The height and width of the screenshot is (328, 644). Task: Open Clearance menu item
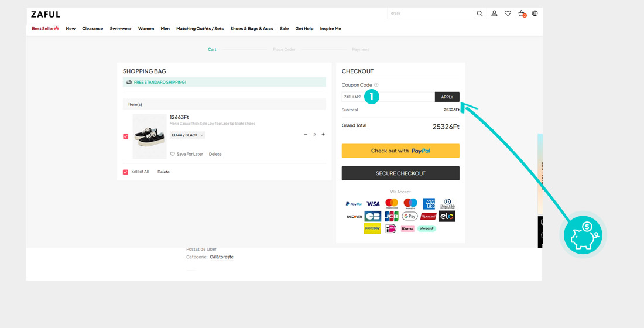93,28
